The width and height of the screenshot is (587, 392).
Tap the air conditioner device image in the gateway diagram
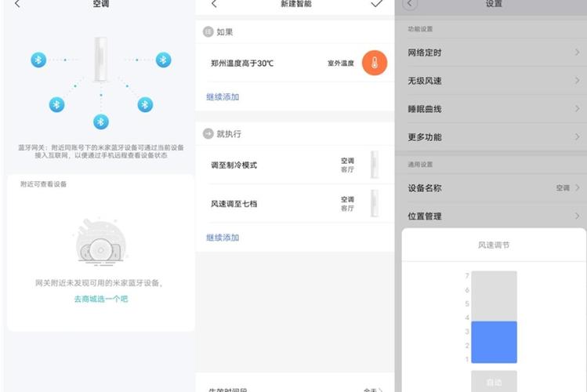point(100,59)
